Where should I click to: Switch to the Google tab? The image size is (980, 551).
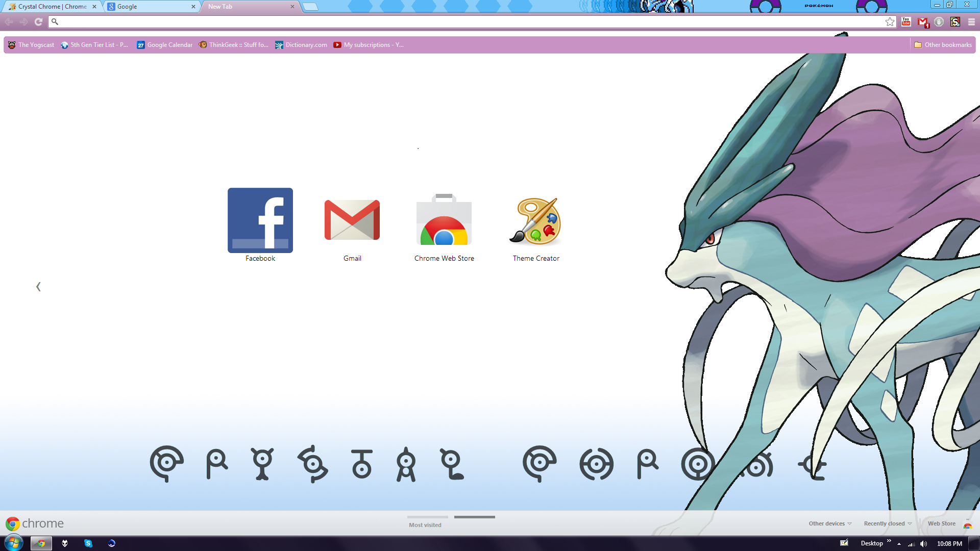tap(152, 7)
